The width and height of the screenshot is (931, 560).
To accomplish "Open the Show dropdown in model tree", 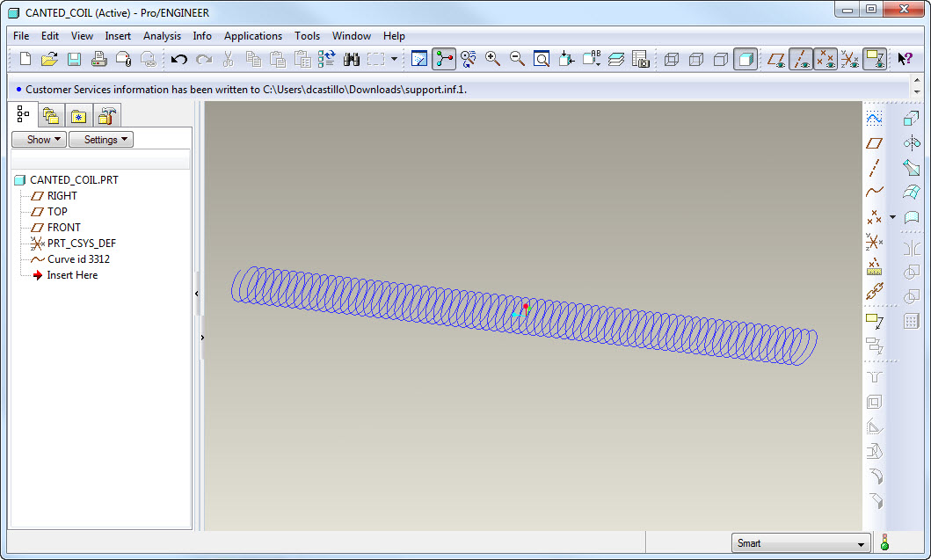I will click(x=39, y=139).
